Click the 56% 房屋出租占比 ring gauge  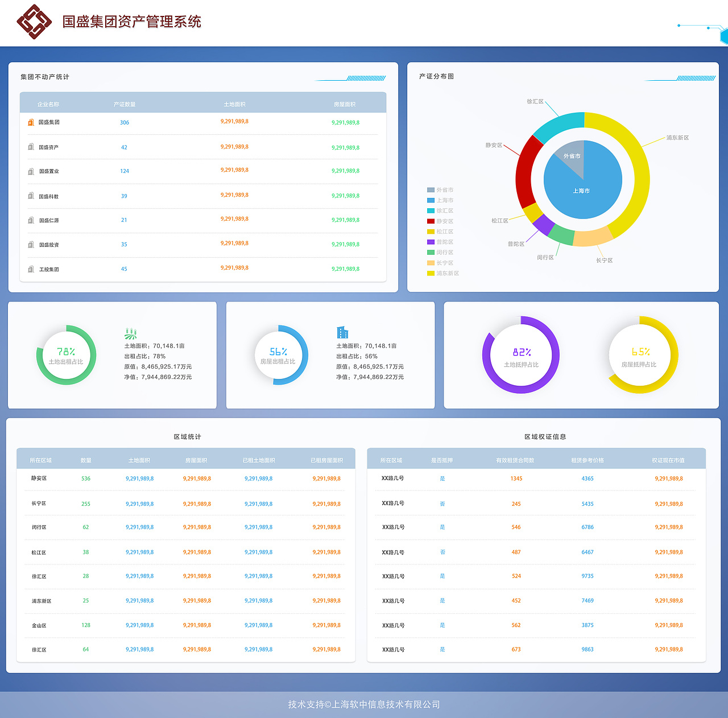[278, 355]
